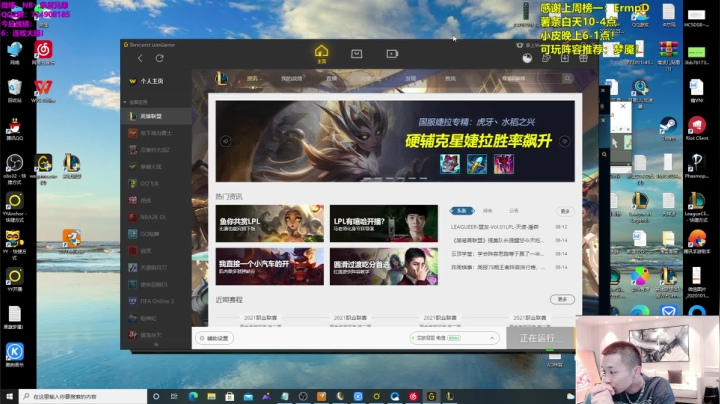This screenshot has width=720, height=404.
Task: Open NetEase Cloud Music on the taskbar
Action: pyautogui.click(x=413, y=396)
